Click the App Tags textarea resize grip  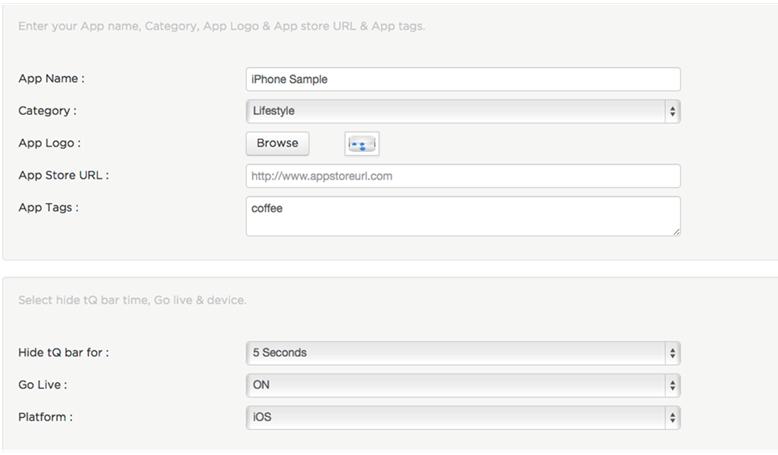point(676,232)
